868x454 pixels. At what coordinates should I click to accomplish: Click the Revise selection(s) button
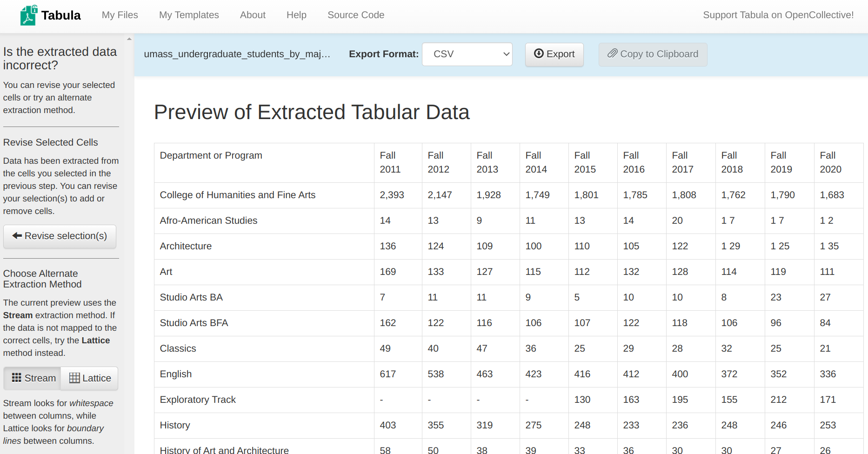[60, 236]
